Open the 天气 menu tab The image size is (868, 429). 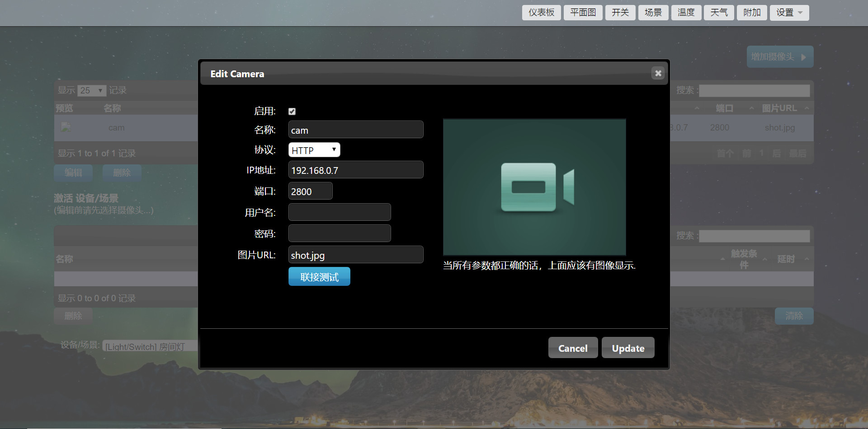[x=719, y=13]
